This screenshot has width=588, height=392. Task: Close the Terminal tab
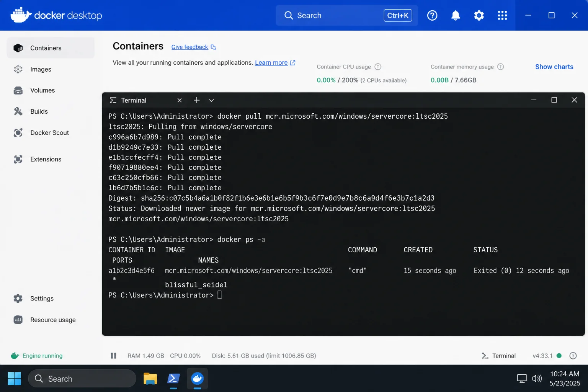180,100
